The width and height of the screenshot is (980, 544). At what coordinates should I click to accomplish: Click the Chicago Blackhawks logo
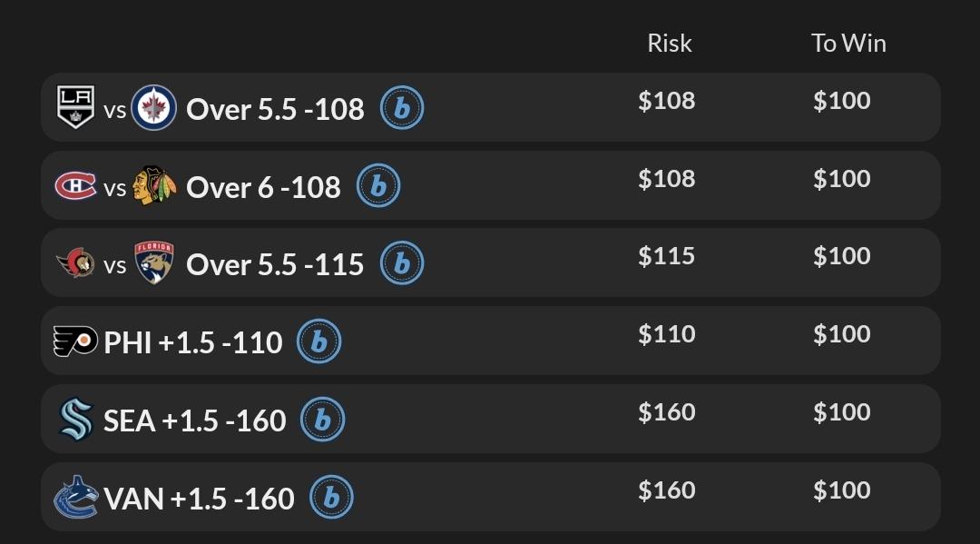[x=154, y=186]
